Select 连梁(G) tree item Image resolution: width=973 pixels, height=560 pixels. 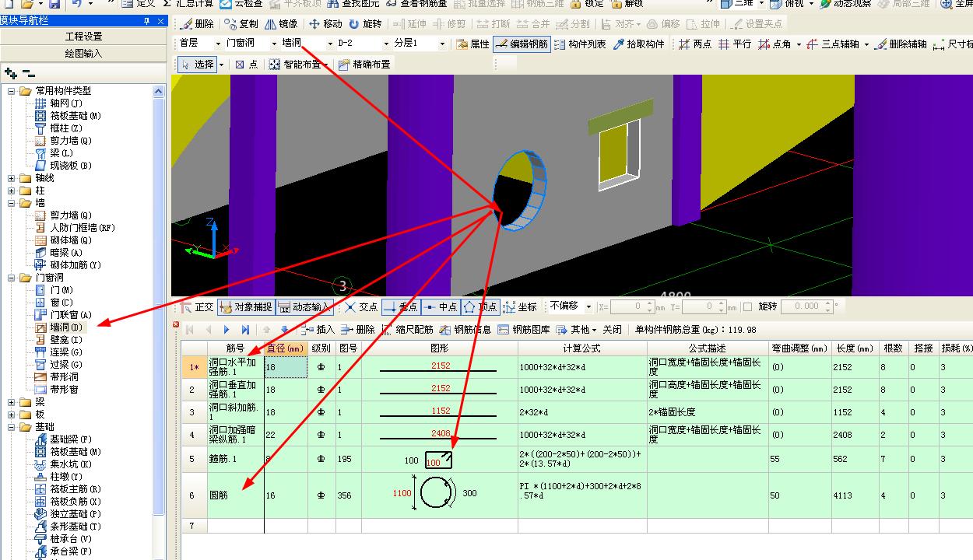pos(66,352)
